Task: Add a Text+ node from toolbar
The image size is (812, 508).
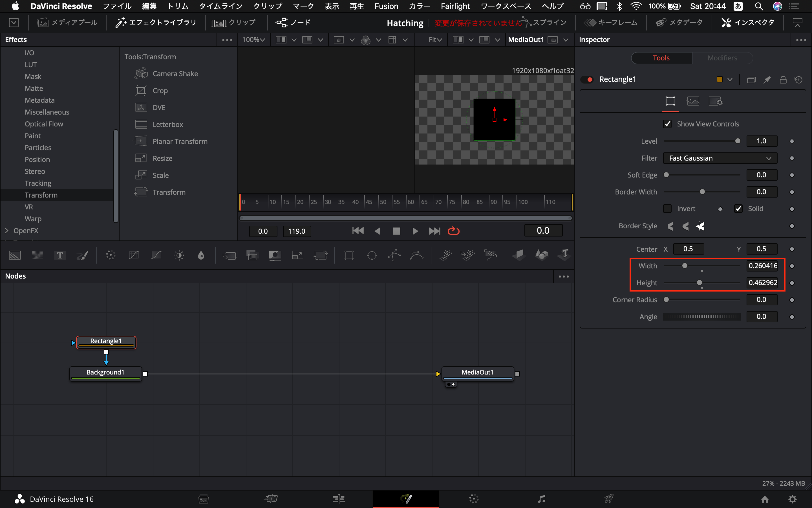Action: [x=60, y=255]
